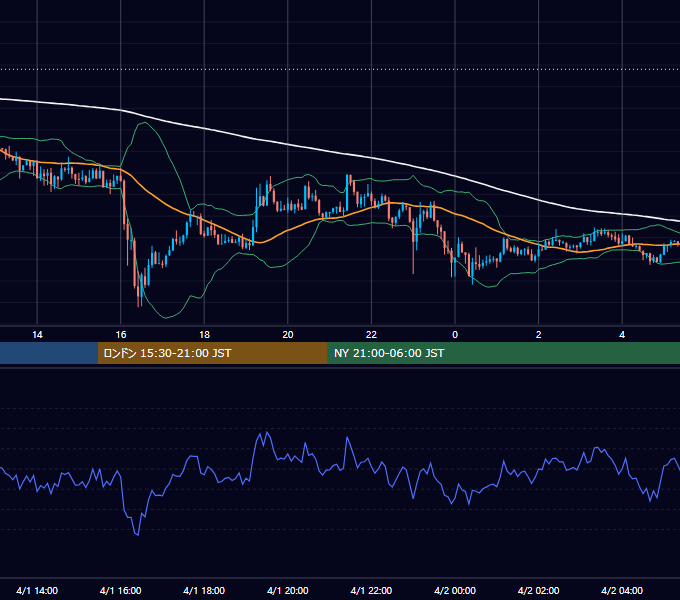Image resolution: width=680 pixels, height=600 pixels.
Task: Click the NY 21:00-06:00 JST session bar
Action: click(503, 353)
